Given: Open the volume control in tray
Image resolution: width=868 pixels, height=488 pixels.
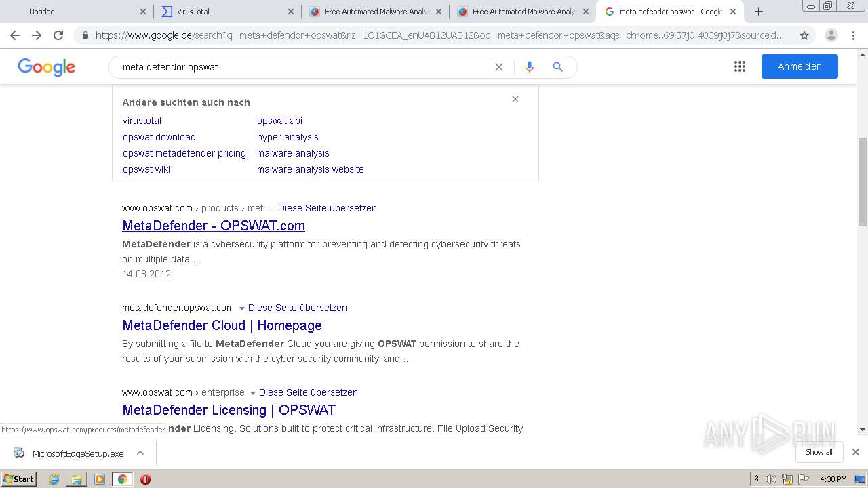Looking at the screenshot, I should point(771,479).
